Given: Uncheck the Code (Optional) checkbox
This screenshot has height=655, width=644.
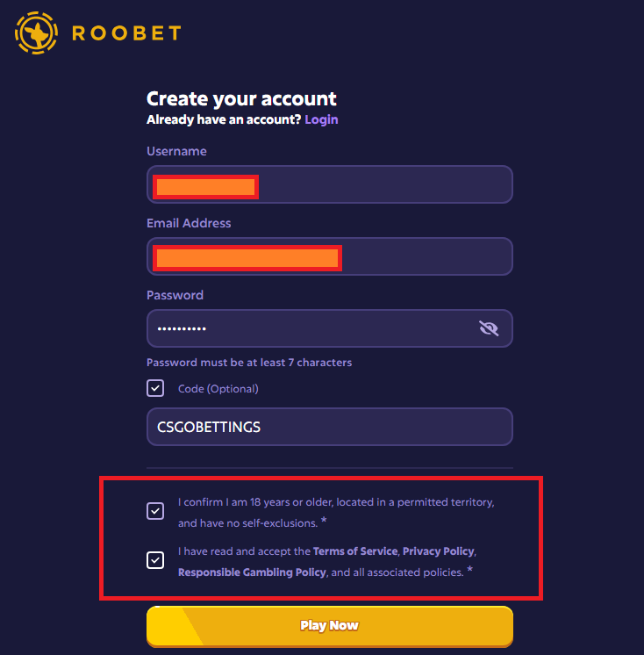Looking at the screenshot, I should coord(155,388).
